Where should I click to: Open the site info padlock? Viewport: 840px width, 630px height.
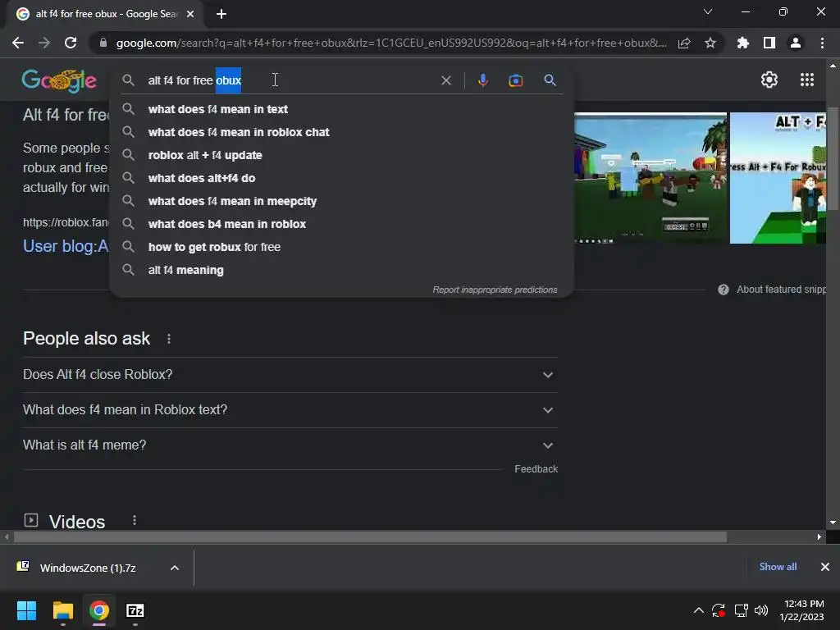(103, 43)
